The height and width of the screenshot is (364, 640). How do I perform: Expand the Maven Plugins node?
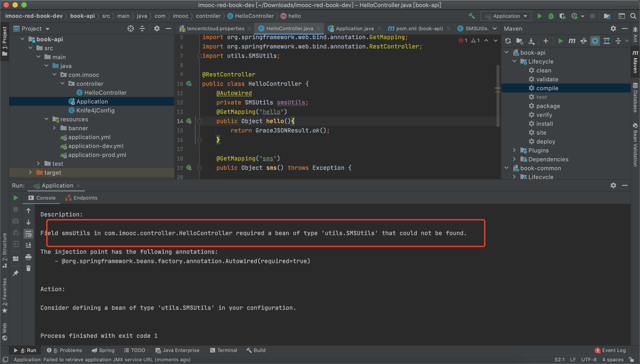tap(514, 150)
